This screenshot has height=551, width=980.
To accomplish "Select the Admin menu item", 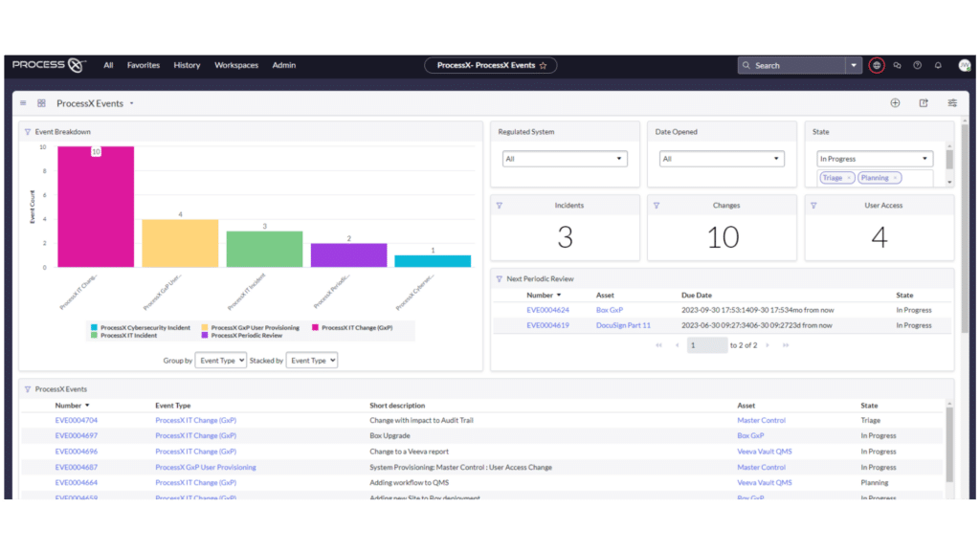I will pyautogui.click(x=283, y=65).
